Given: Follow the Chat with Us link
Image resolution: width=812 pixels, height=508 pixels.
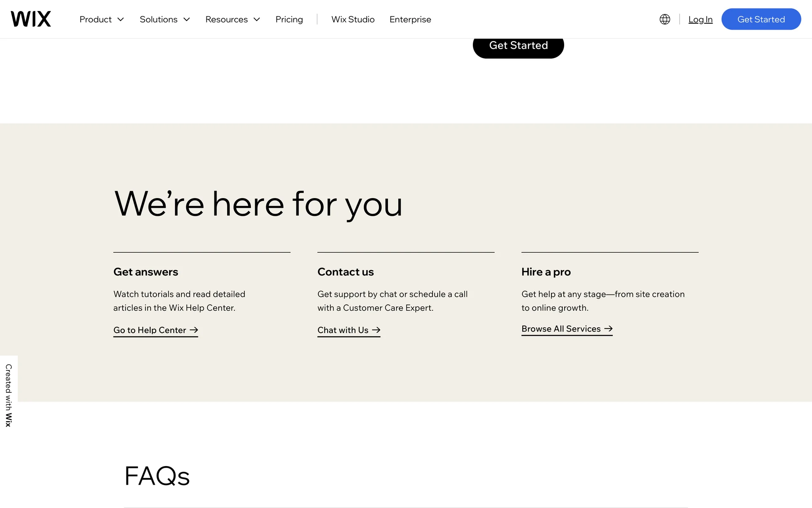Looking at the screenshot, I should point(343,330).
